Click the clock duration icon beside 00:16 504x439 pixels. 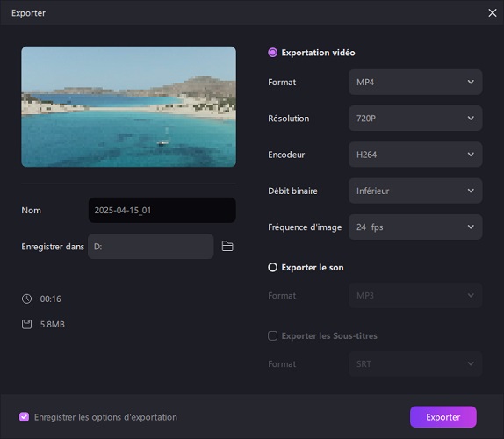[x=26, y=299]
